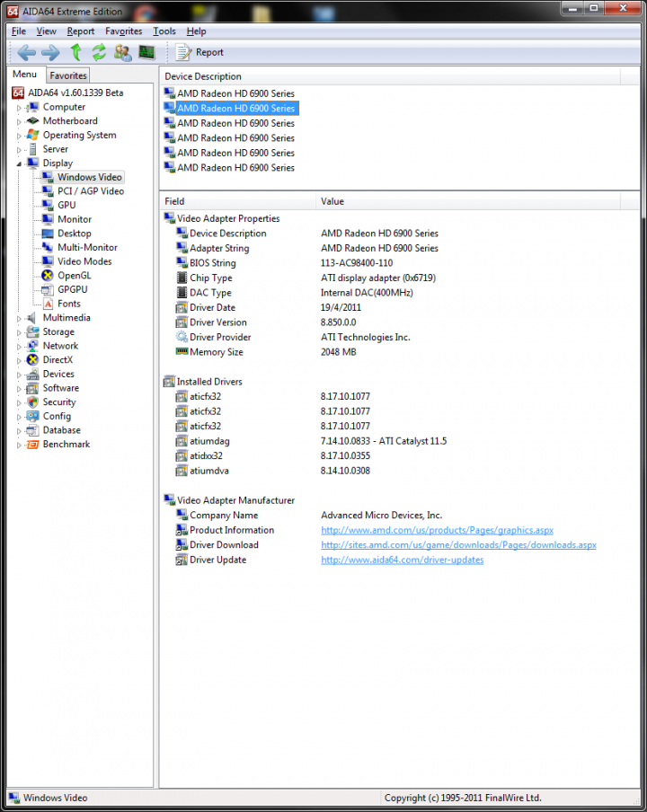Click the atidxx32 driver row

[x=272, y=456]
